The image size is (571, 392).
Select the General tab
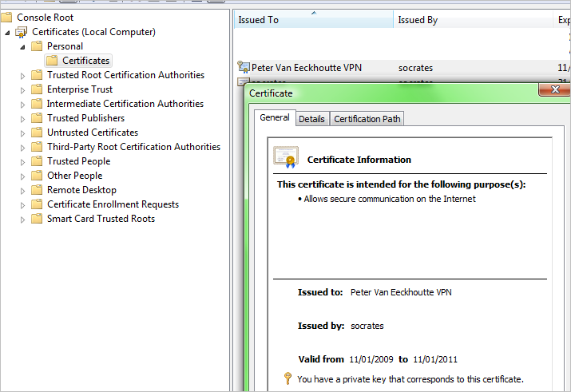click(x=275, y=118)
